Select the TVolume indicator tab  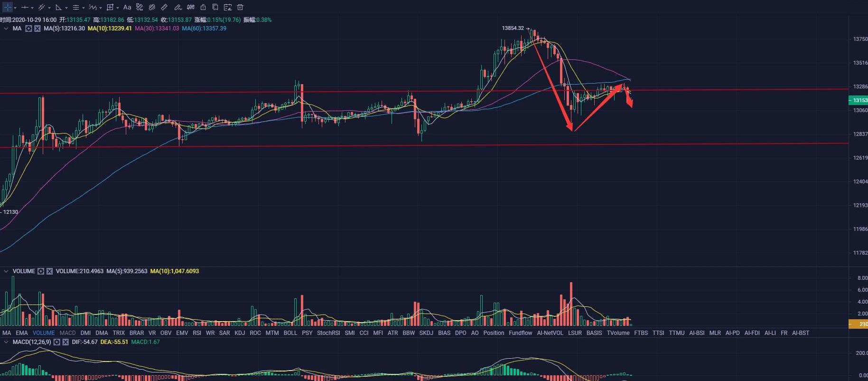618,333
